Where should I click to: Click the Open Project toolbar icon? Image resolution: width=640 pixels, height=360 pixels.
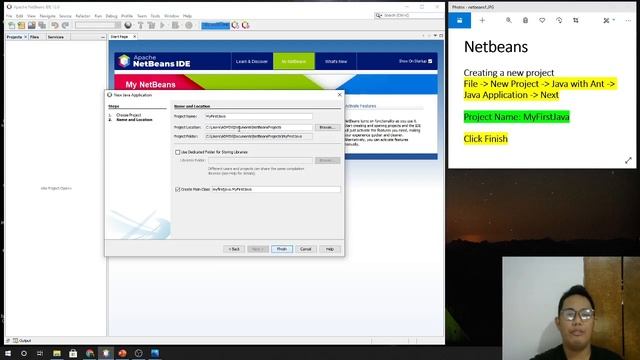[x=31, y=25]
